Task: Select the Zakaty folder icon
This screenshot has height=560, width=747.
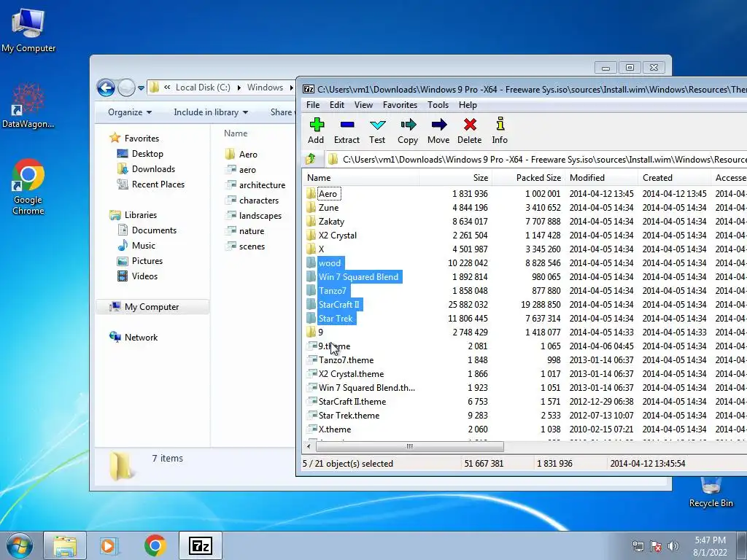Action: coord(311,222)
